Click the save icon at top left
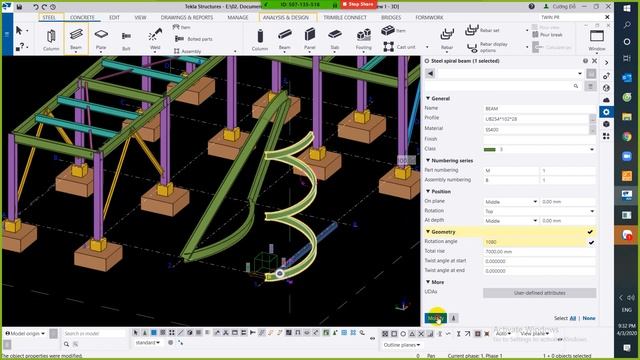 pos(19,7)
